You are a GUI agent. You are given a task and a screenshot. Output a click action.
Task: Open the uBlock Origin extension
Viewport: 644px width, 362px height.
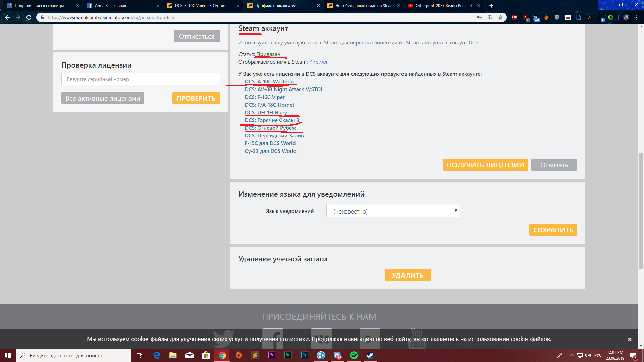(x=525, y=18)
